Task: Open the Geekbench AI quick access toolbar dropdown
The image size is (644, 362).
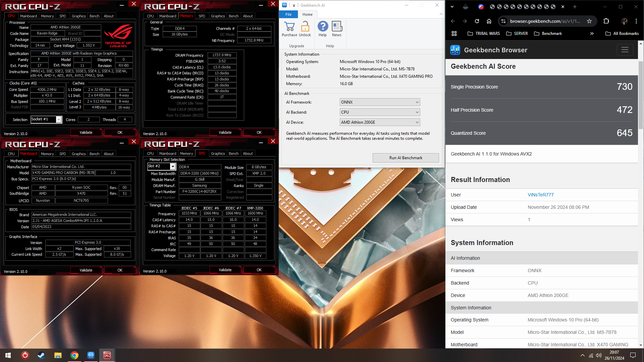Action: [294, 5]
